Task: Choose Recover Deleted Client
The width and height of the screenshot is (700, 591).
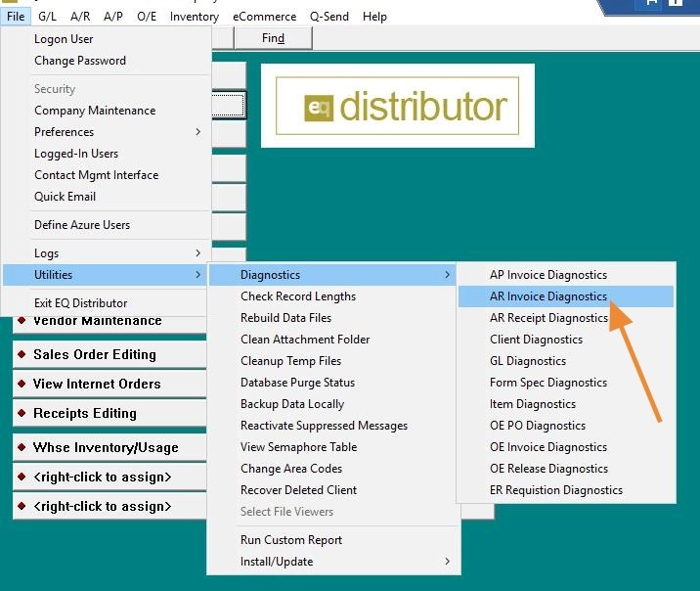Action: [x=332, y=489]
